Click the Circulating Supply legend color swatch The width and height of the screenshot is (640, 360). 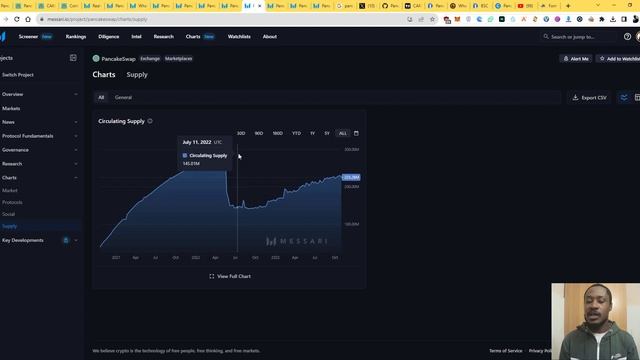185,156
